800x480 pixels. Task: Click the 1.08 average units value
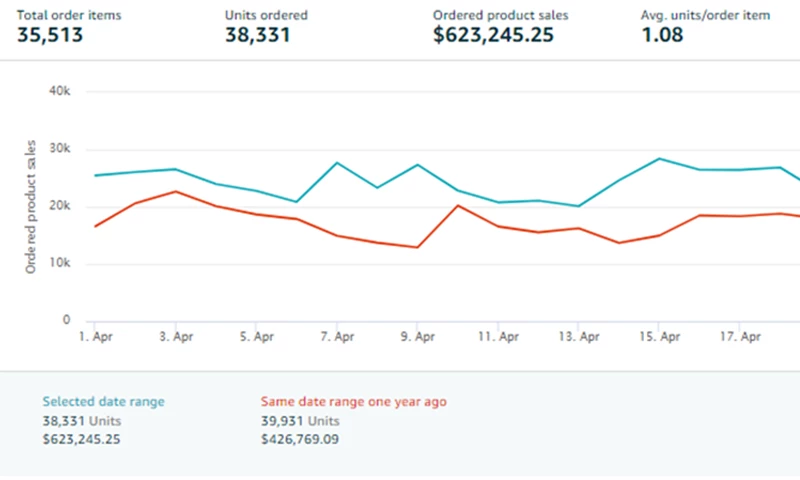[661, 36]
